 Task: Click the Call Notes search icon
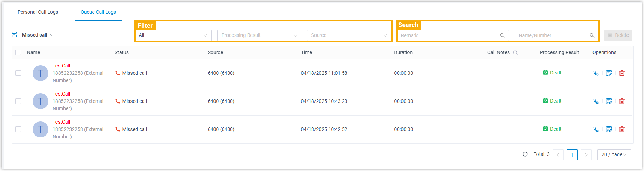(515, 53)
